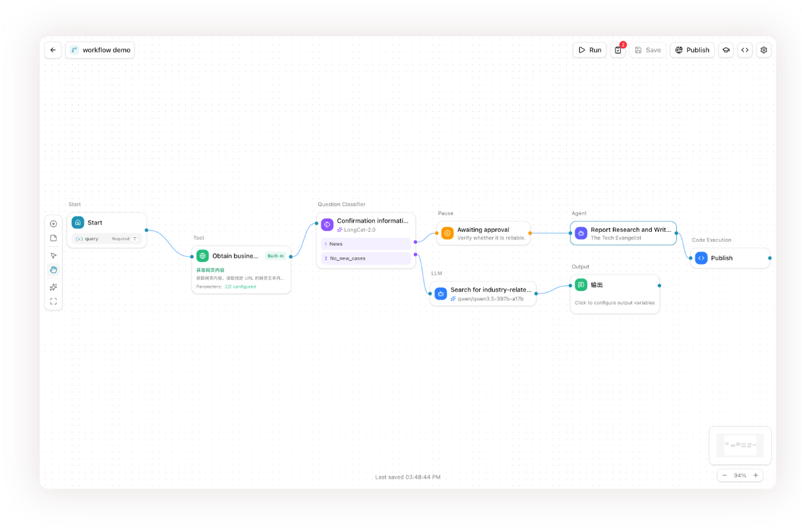Click the Built-in badge on Tool node

(275, 256)
